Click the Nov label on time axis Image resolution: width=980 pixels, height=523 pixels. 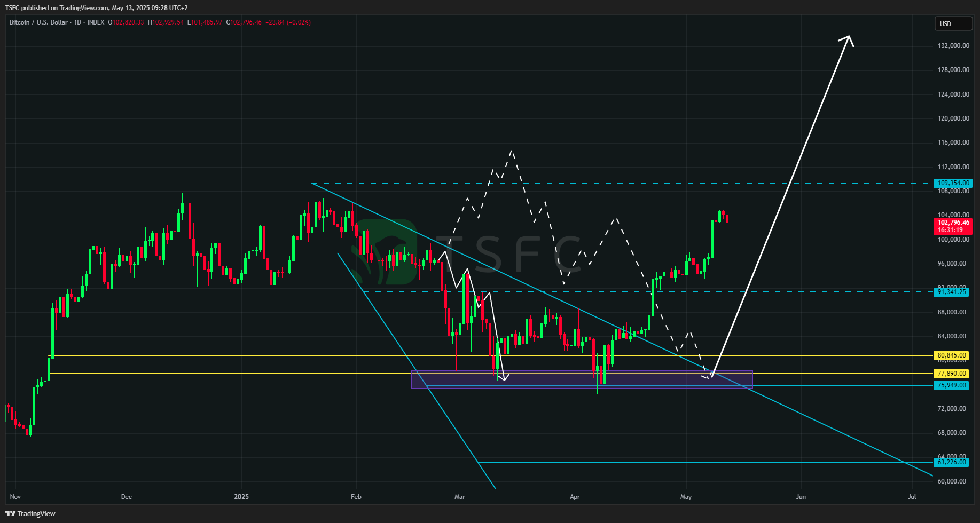coord(15,497)
